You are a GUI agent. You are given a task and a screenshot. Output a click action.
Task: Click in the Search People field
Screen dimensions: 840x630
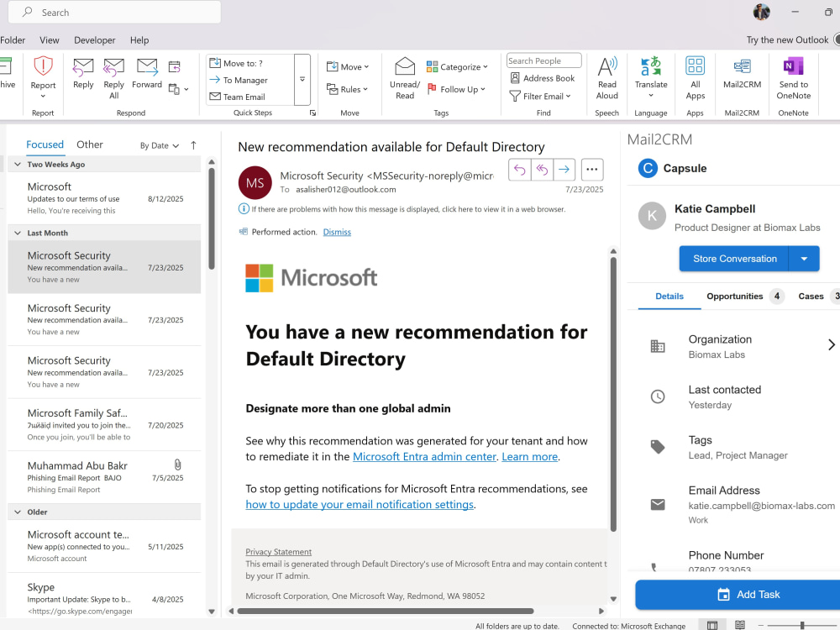click(x=543, y=60)
